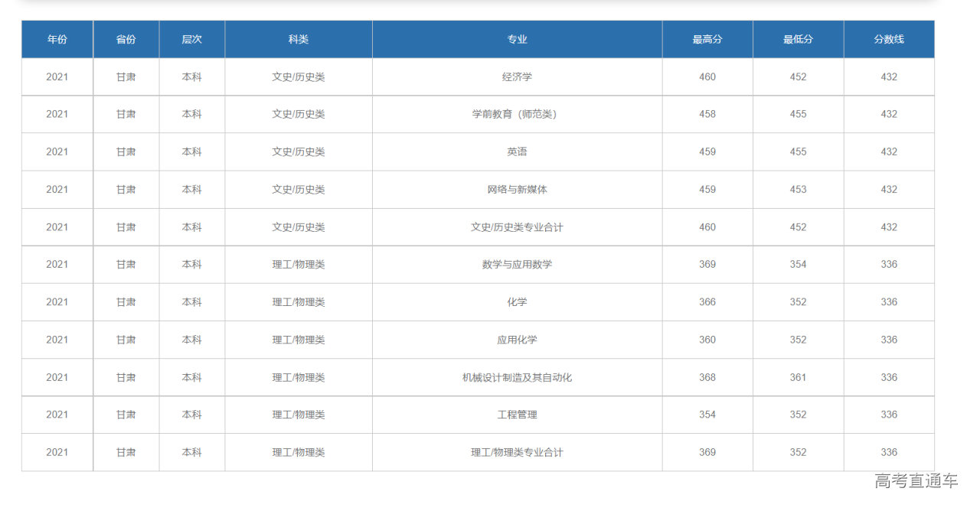Select the 网络与新媒体 major cell
The height and width of the screenshot is (511, 980).
[x=517, y=189]
